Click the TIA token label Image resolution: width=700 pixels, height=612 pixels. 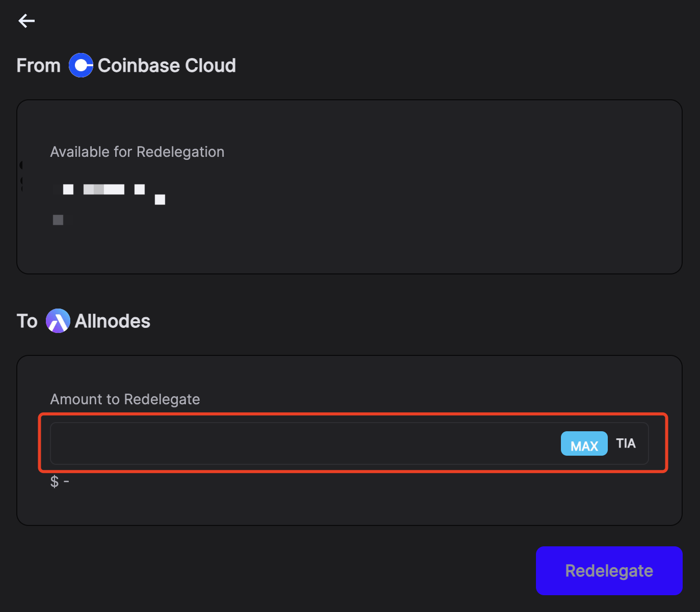click(626, 443)
